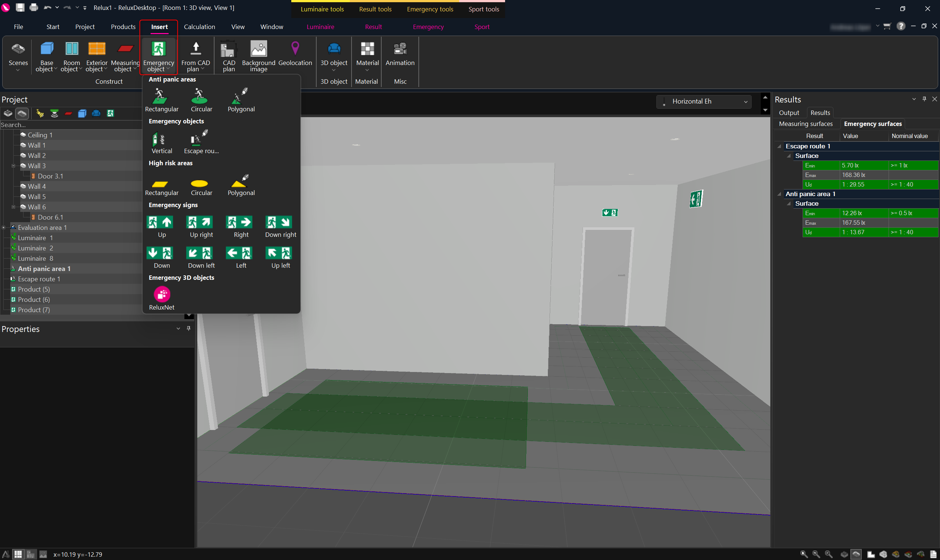Click the Geolocation pin icon
The width and height of the screenshot is (940, 560).
tap(295, 48)
